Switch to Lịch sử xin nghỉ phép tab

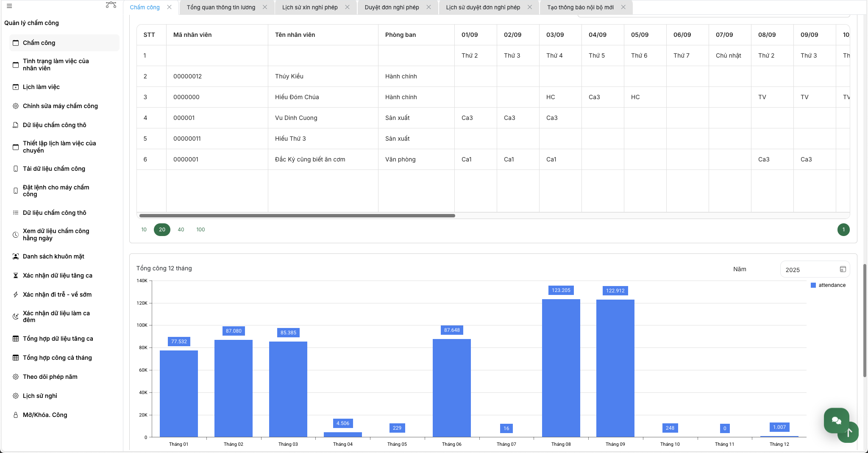point(310,7)
